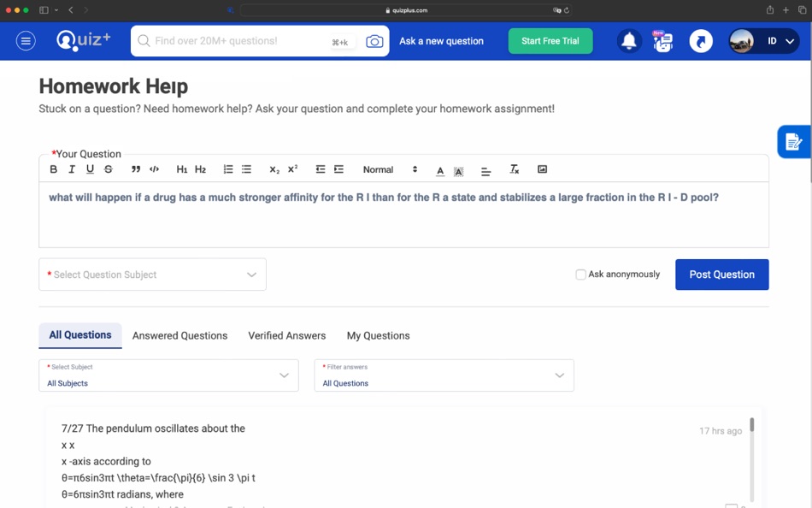Open the hamburger menu button

pyautogui.click(x=26, y=40)
